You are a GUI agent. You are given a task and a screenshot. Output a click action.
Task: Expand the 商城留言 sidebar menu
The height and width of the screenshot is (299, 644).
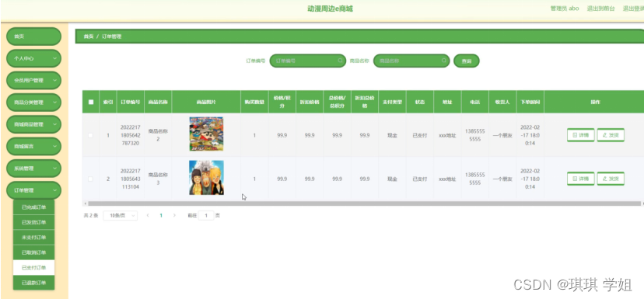33,147
